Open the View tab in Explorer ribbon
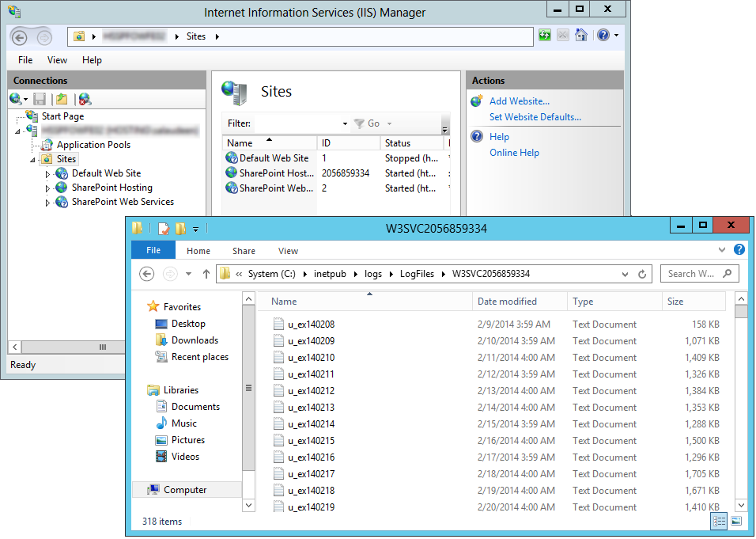This screenshot has height=539, width=756. pos(288,251)
